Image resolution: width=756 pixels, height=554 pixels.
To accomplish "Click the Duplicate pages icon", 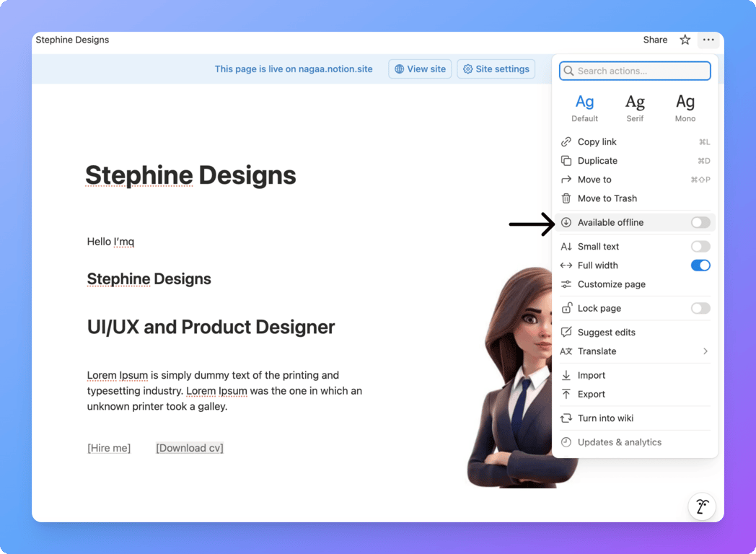I will 566,161.
